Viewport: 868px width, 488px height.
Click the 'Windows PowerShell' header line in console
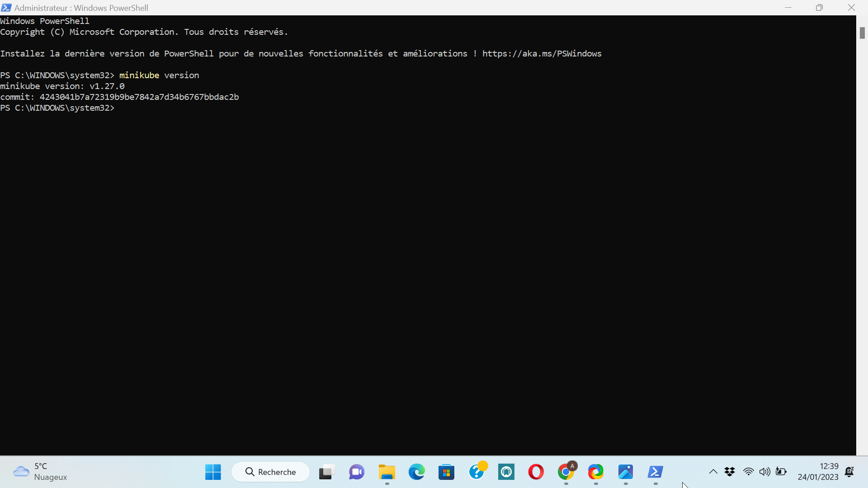tap(45, 21)
